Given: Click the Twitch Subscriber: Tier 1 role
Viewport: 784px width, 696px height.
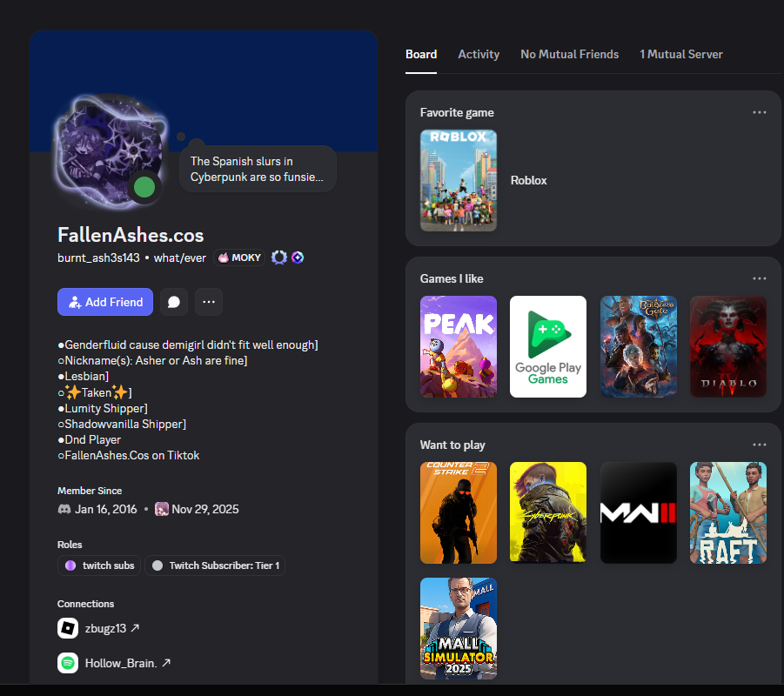Looking at the screenshot, I should click(215, 565).
